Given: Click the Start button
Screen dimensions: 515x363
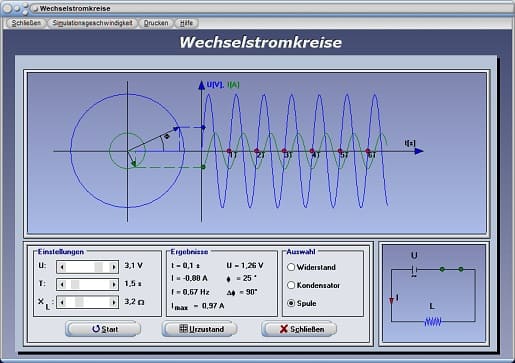Looking at the screenshot, I should [x=103, y=329].
